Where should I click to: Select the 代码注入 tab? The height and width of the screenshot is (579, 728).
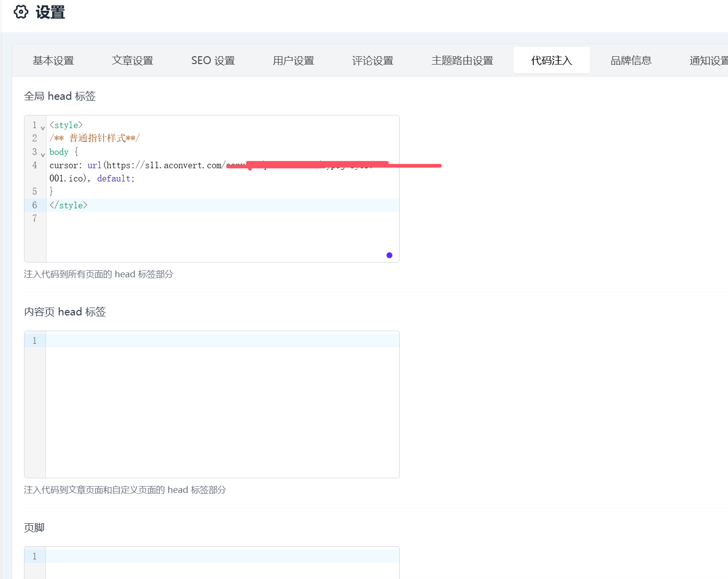(551, 61)
